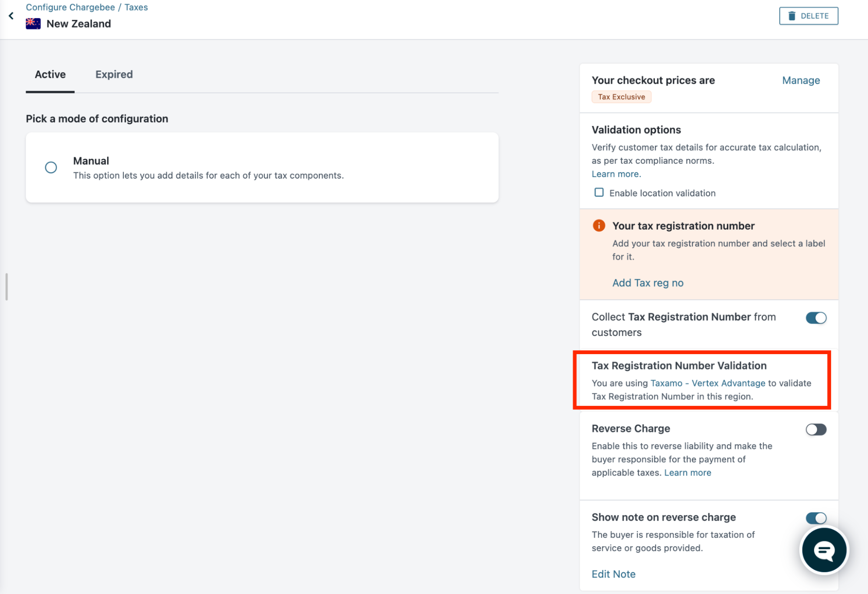Open Learn more under Validation options

(x=615, y=174)
